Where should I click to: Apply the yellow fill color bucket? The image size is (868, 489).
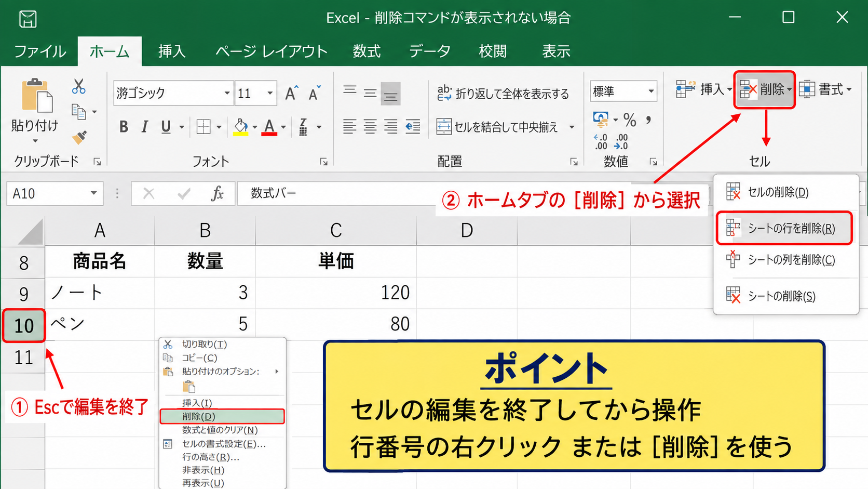pos(240,127)
